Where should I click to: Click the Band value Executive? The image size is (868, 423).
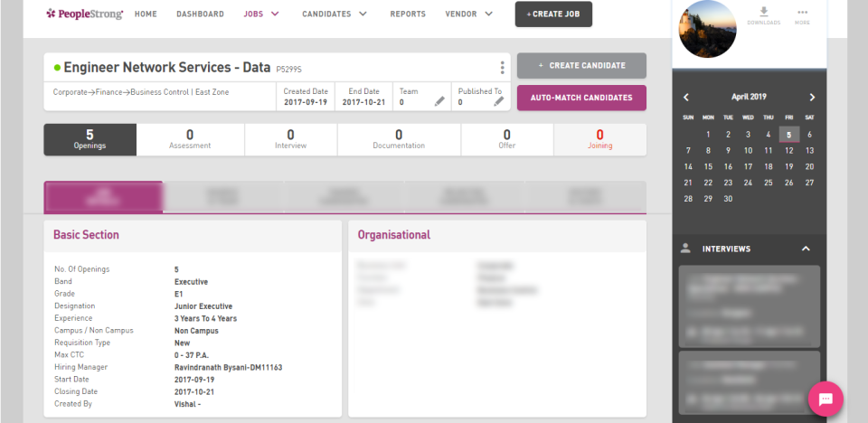(191, 282)
